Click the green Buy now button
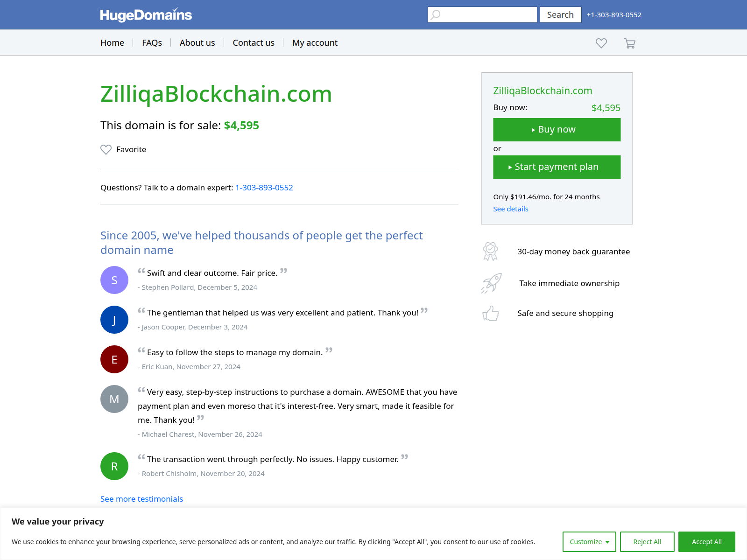The image size is (747, 560). point(557,130)
